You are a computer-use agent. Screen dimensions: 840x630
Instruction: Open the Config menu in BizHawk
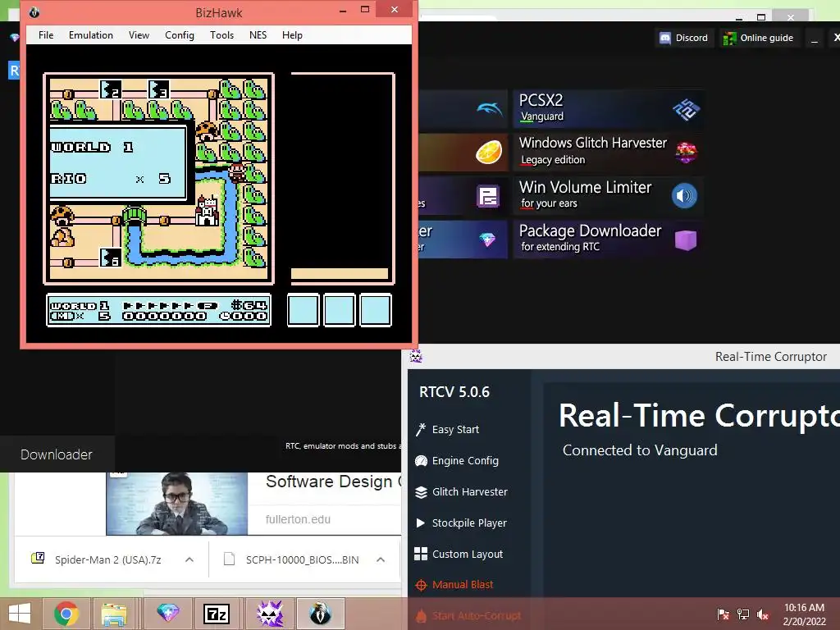click(x=180, y=34)
